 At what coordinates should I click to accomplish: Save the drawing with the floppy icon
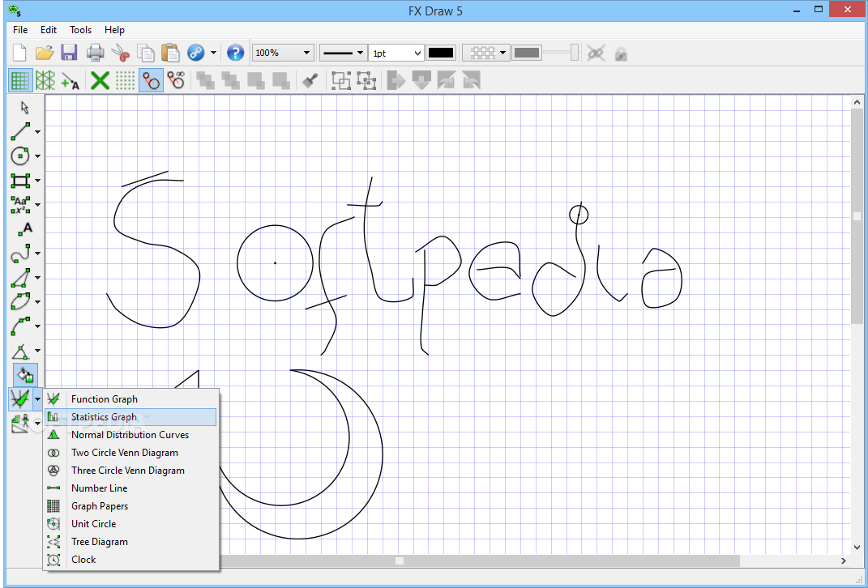point(69,53)
